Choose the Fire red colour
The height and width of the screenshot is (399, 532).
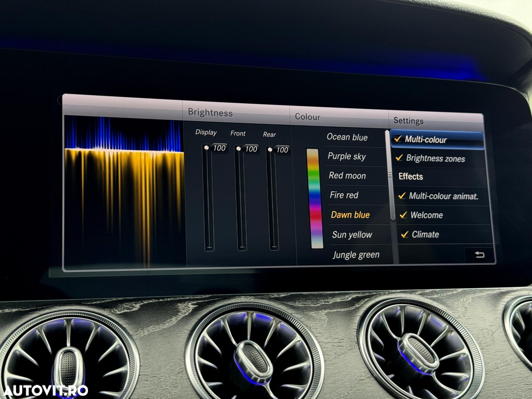tap(344, 195)
